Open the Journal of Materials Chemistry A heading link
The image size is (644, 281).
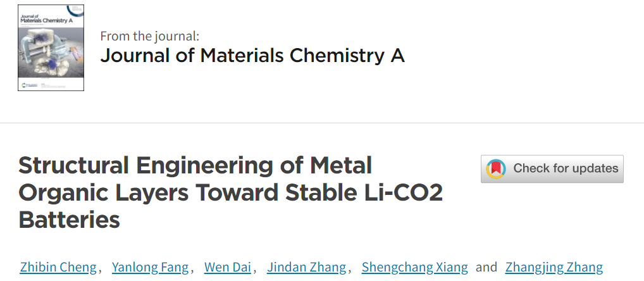coord(252,56)
